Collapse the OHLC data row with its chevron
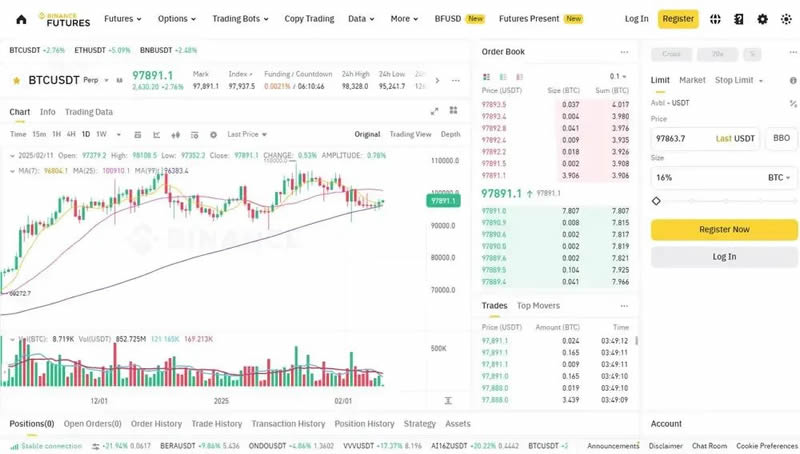 tap(12, 156)
